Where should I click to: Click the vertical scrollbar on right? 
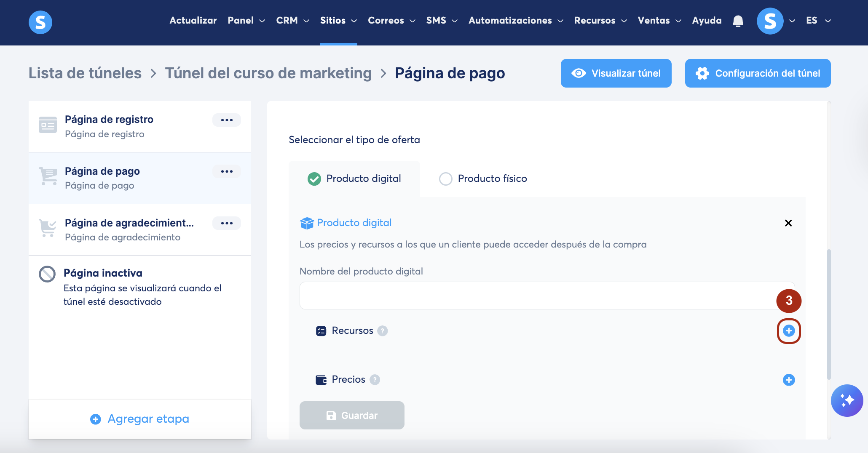[829, 314]
